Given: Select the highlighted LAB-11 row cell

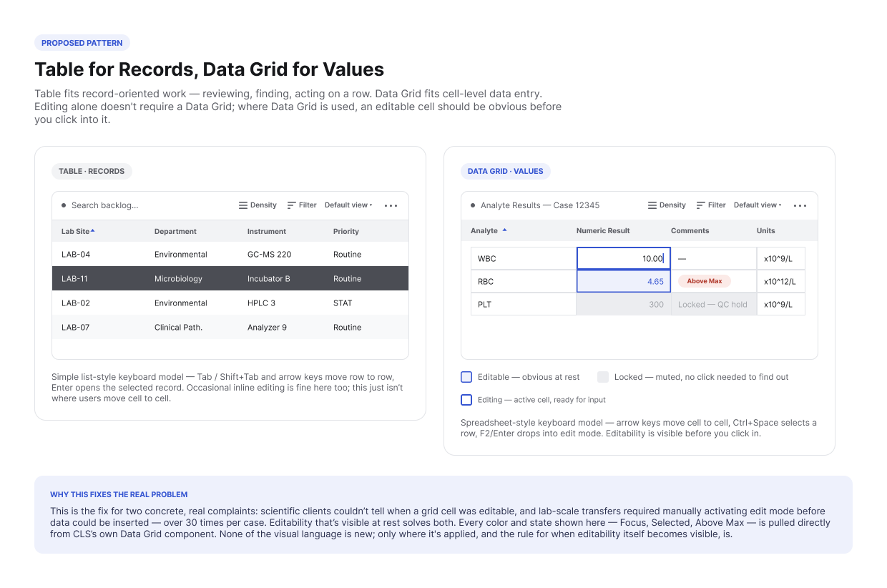Looking at the screenshot, I should [x=74, y=278].
